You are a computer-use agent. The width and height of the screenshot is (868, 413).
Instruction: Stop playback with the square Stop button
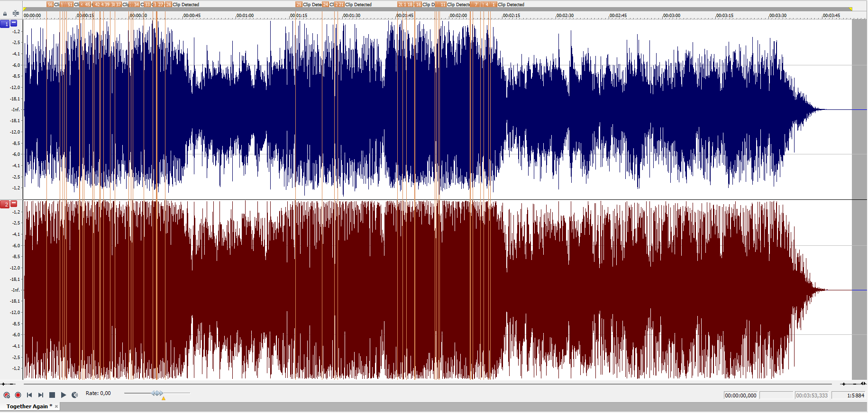click(x=52, y=395)
